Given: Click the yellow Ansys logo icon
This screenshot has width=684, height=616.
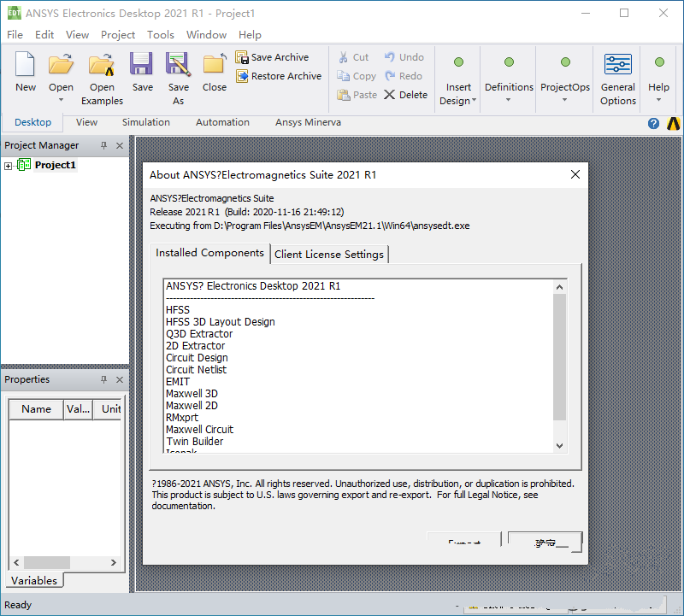Looking at the screenshot, I should point(673,124).
